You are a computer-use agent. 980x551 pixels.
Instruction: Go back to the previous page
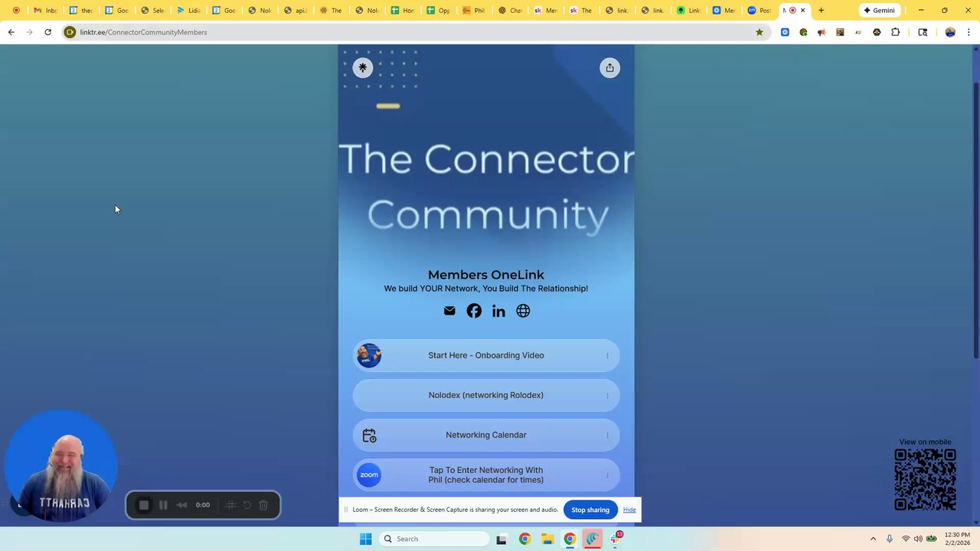point(11,32)
